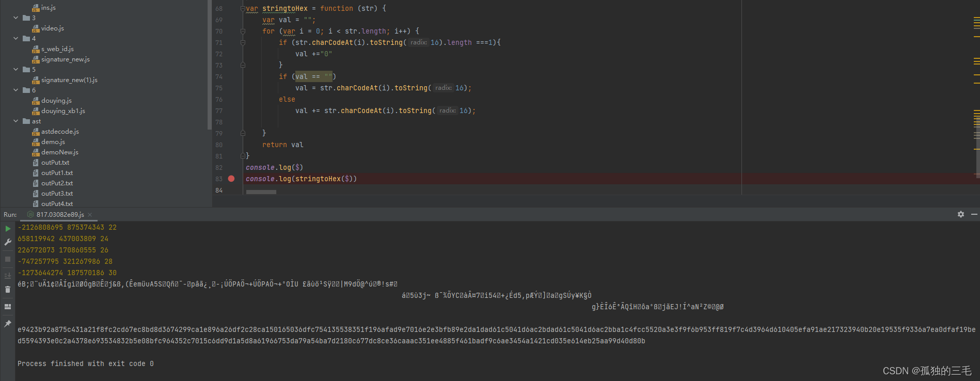Click the stop process square icon

(8, 259)
